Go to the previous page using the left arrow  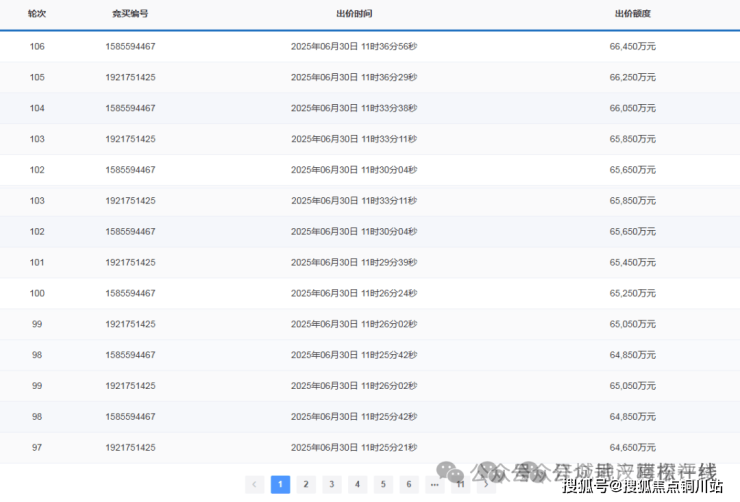(255, 484)
